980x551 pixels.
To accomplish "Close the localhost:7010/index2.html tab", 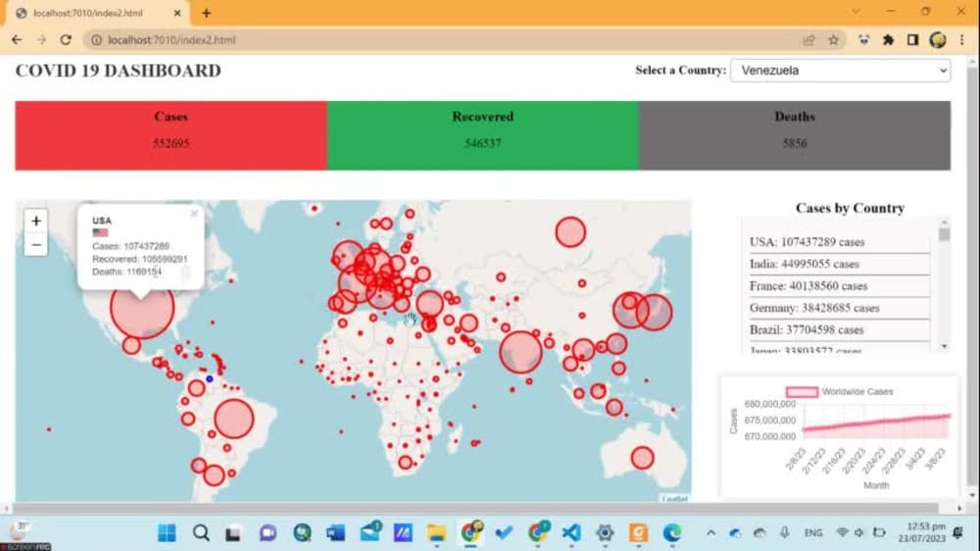I will (x=176, y=13).
